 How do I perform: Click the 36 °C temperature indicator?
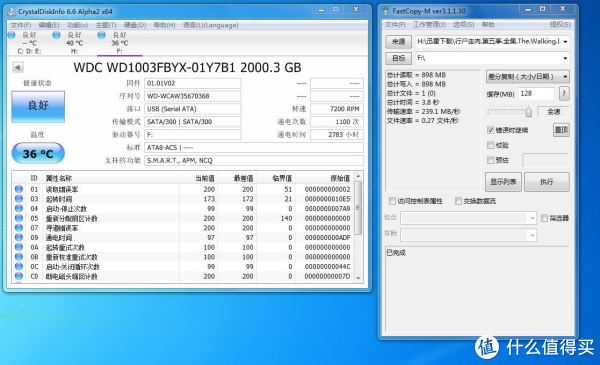(x=38, y=153)
